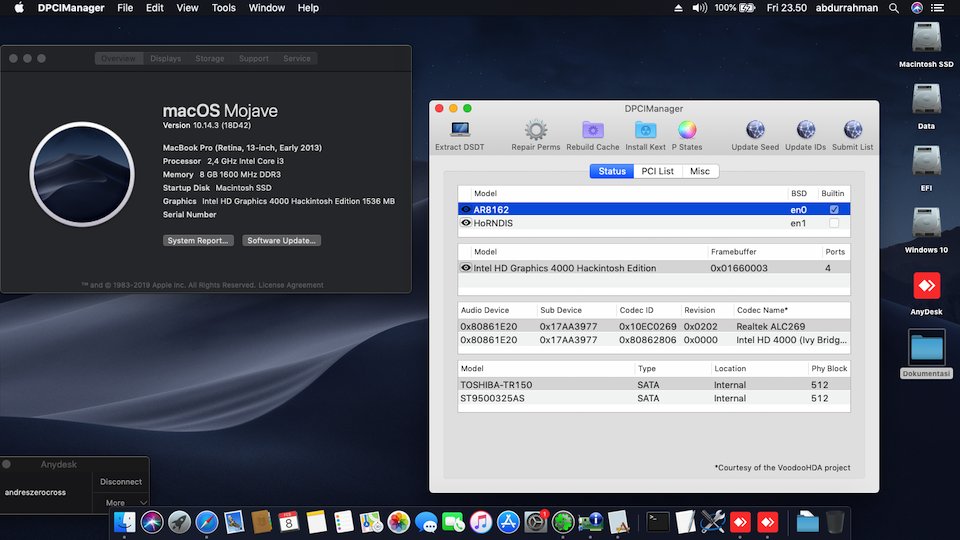Image resolution: width=960 pixels, height=540 pixels.
Task: Launch AnyDesk from the desktop icon
Action: coord(926,286)
